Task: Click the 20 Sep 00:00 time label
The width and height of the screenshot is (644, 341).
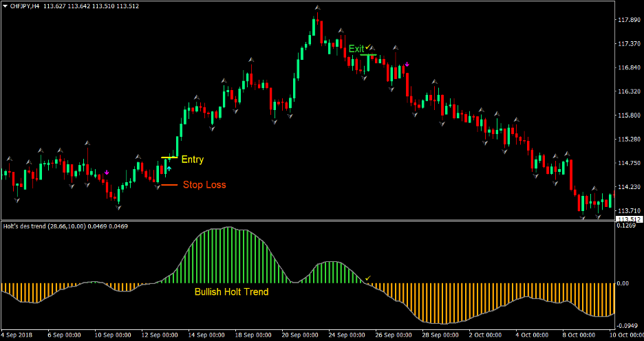Action: (301, 334)
